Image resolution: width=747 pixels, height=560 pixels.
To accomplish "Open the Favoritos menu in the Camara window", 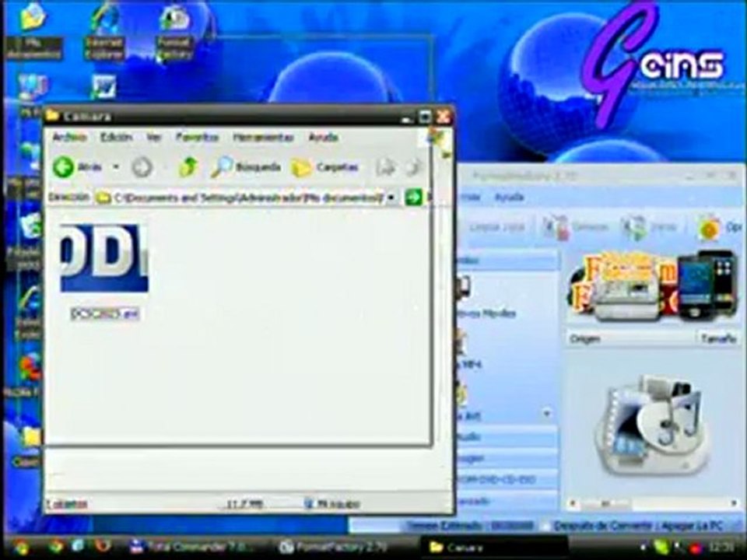I will tap(197, 138).
